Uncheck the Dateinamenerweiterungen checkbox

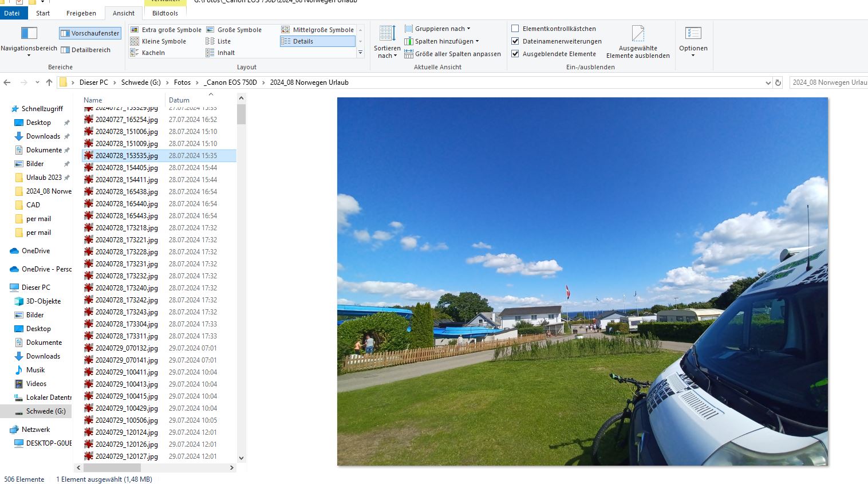[x=515, y=41]
